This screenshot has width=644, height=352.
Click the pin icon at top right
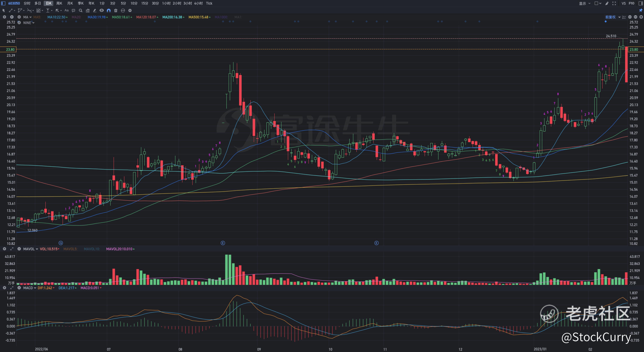pyautogui.click(x=641, y=10)
